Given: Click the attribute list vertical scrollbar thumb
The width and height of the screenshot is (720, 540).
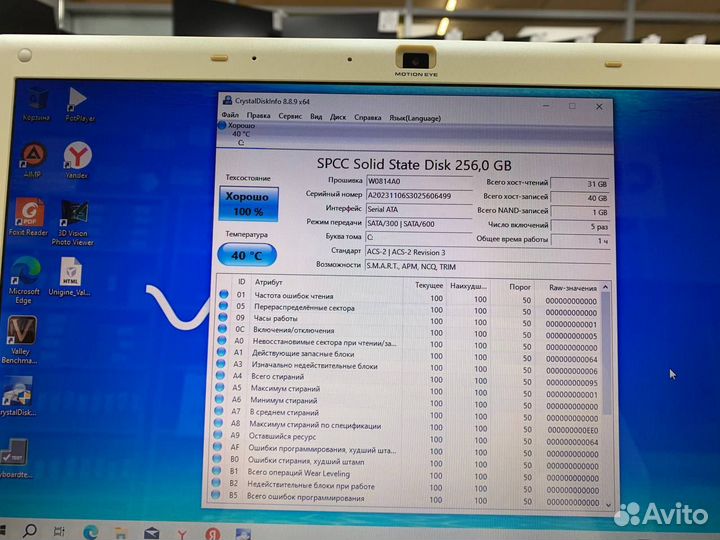Looking at the screenshot, I should [606, 354].
